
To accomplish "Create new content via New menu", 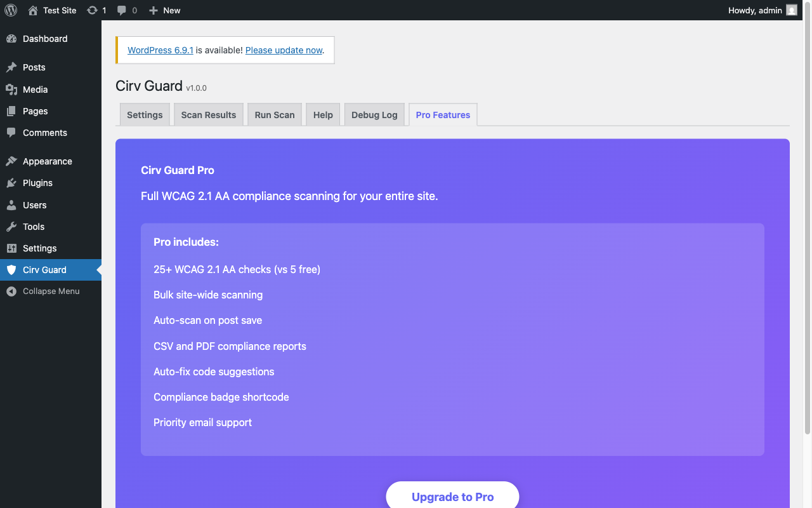I will coord(164,10).
